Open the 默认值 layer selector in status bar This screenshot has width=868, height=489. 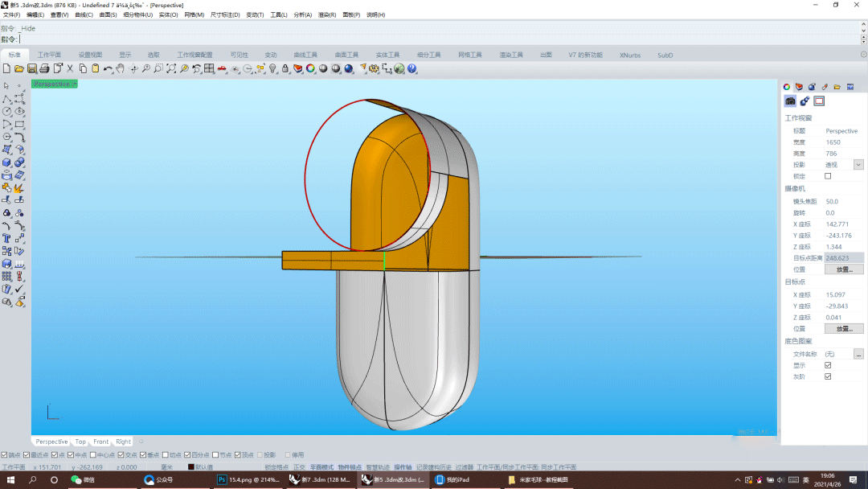[x=203, y=466]
